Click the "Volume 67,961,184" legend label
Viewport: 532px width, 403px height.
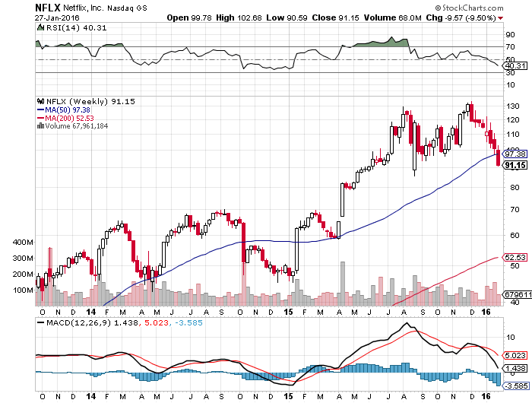click(77, 126)
